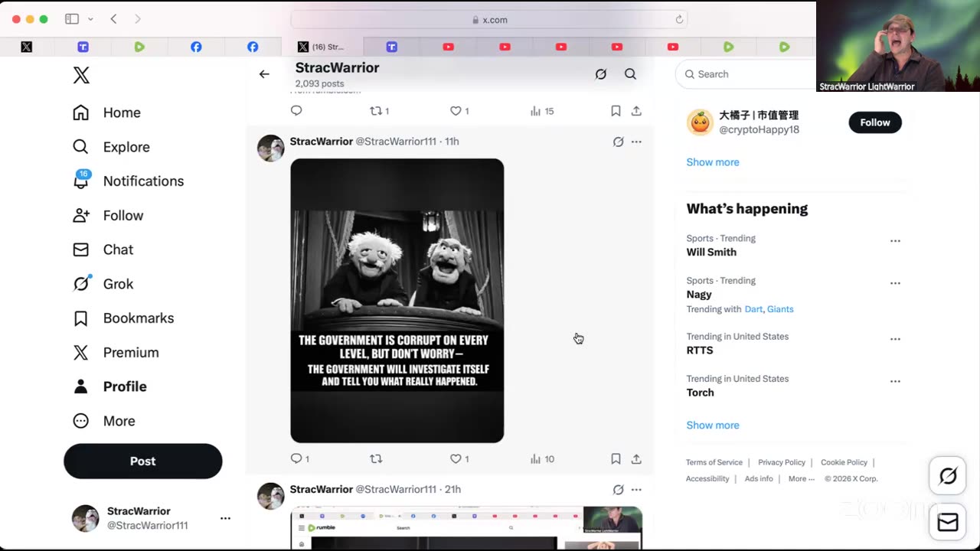Click the back arrow beside StracWarrior header
Screen dimensions: 980x551
(x=264, y=74)
